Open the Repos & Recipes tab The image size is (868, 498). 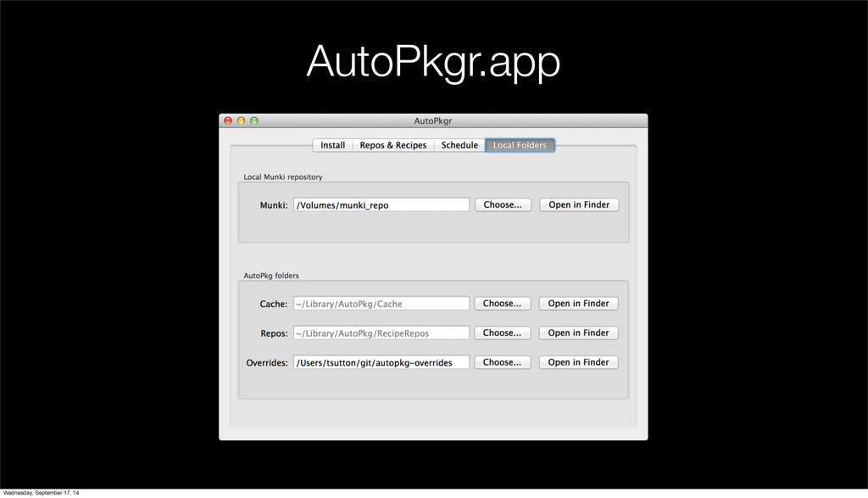(393, 145)
